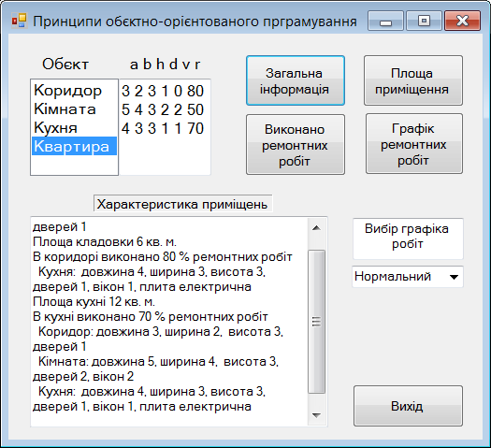Click the line "Площа кладовки 6 кв. м."
This screenshot has height=448, width=491.
click(x=105, y=241)
